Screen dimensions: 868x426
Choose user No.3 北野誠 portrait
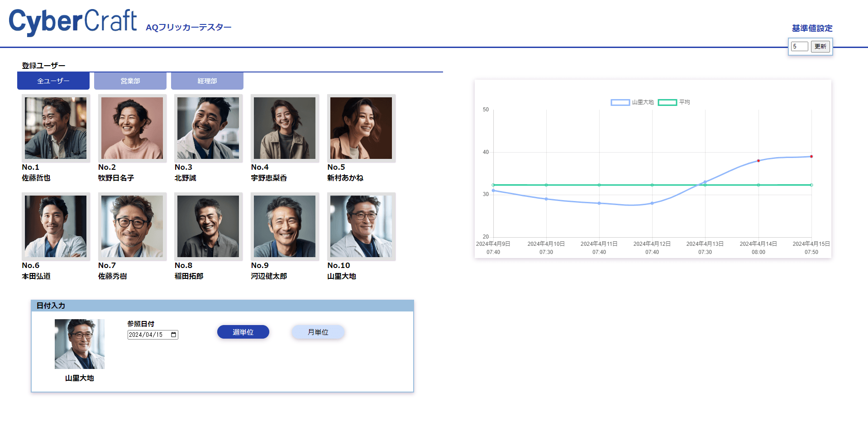click(x=208, y=128)
